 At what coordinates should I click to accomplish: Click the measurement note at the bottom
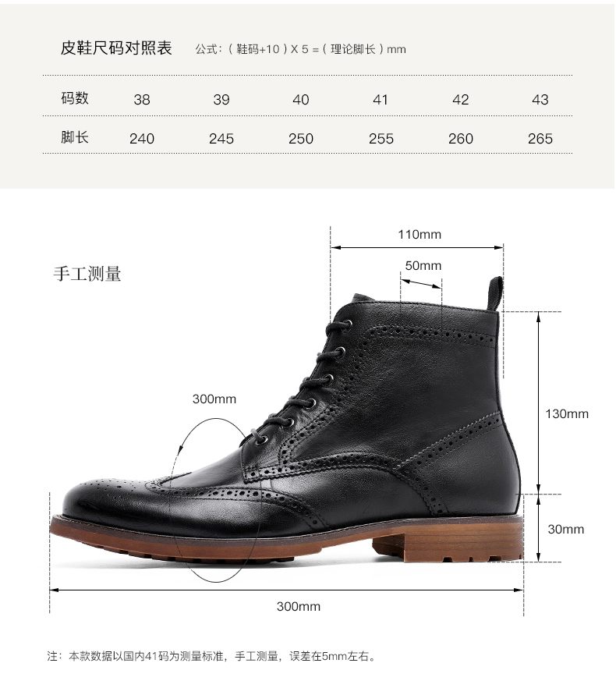coord(211,656)
